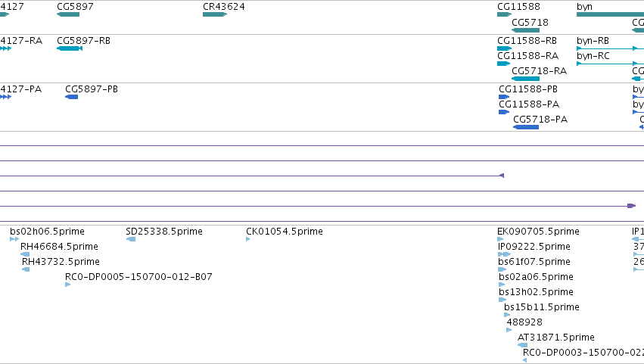Select the 488928 EST label
Screen dimensions: 644x364
point(524,322)
